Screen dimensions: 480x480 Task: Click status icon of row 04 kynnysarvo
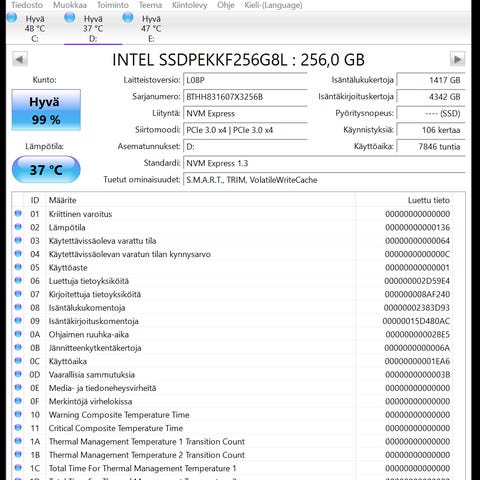coord(18,254)
